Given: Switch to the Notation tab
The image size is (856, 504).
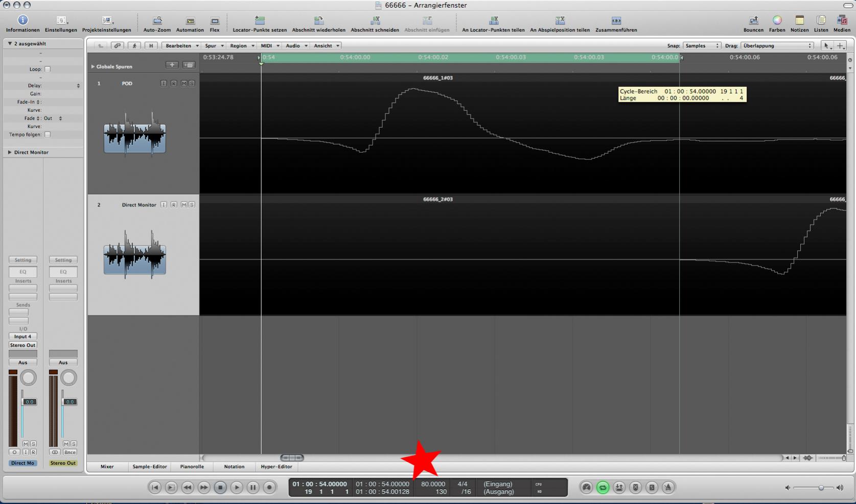Looking at the screenshot, I should click(234, 466).
